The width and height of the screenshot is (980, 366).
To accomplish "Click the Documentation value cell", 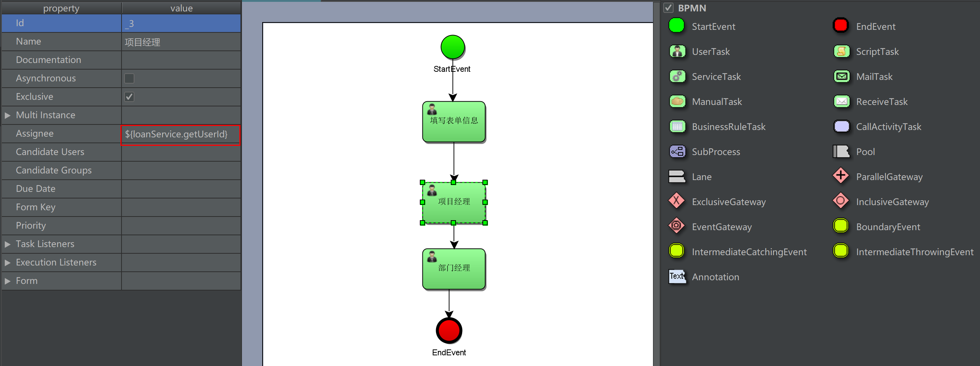I will coord(181,60).
